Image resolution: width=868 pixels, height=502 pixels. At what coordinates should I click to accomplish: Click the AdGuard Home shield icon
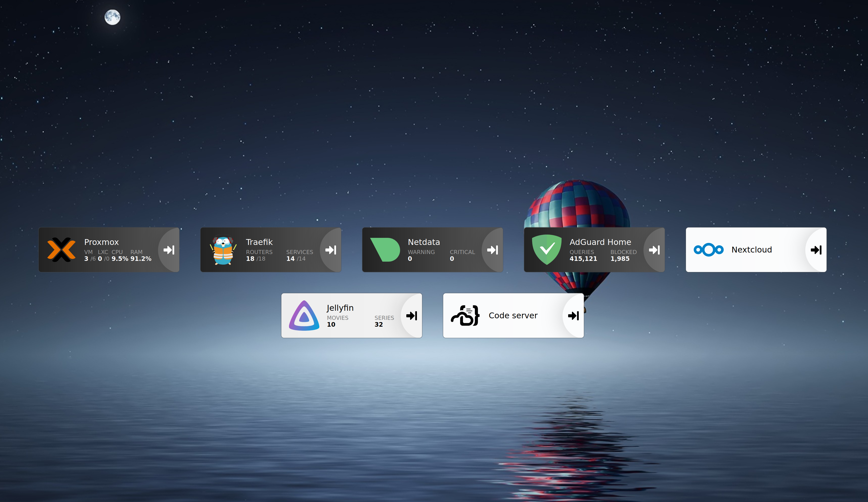547,250
